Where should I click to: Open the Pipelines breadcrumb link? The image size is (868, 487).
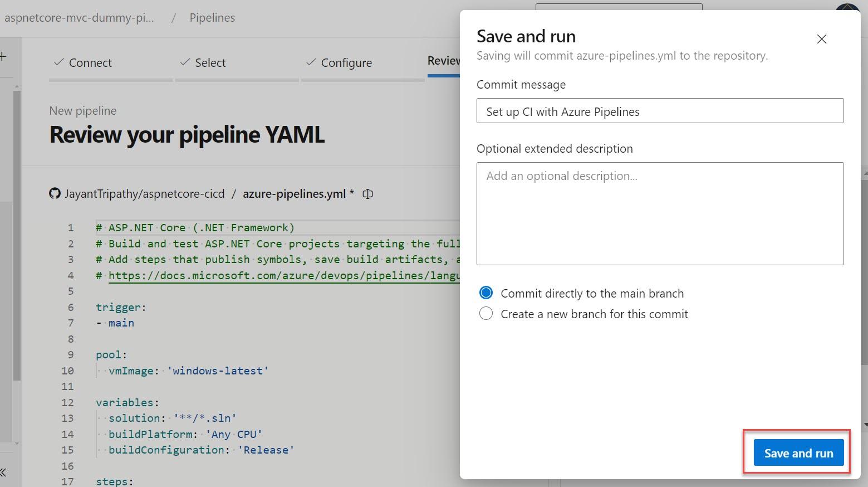coord(212,18)
